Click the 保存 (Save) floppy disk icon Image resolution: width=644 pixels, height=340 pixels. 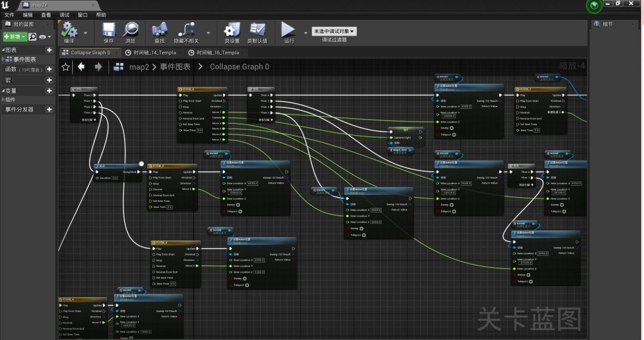pos(109,30)
